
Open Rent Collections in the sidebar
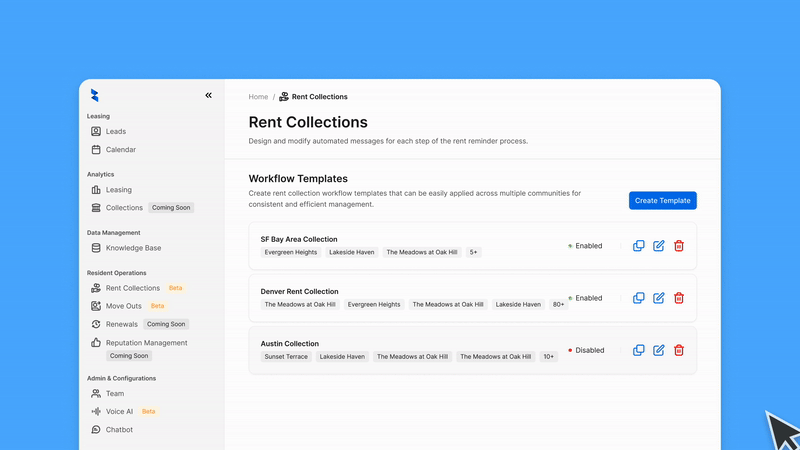tap(133, 288)
